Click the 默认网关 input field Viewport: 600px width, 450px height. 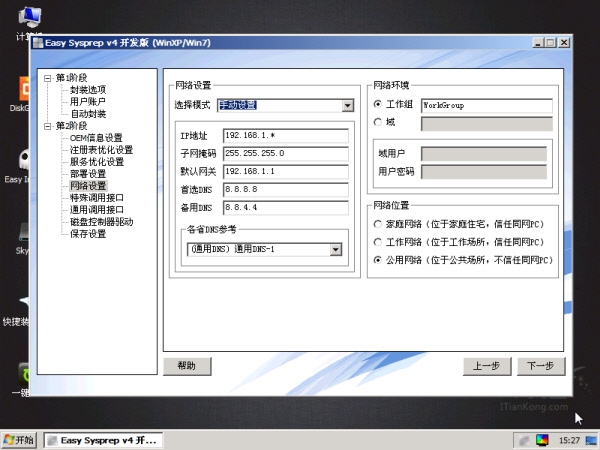click(286, 171)
